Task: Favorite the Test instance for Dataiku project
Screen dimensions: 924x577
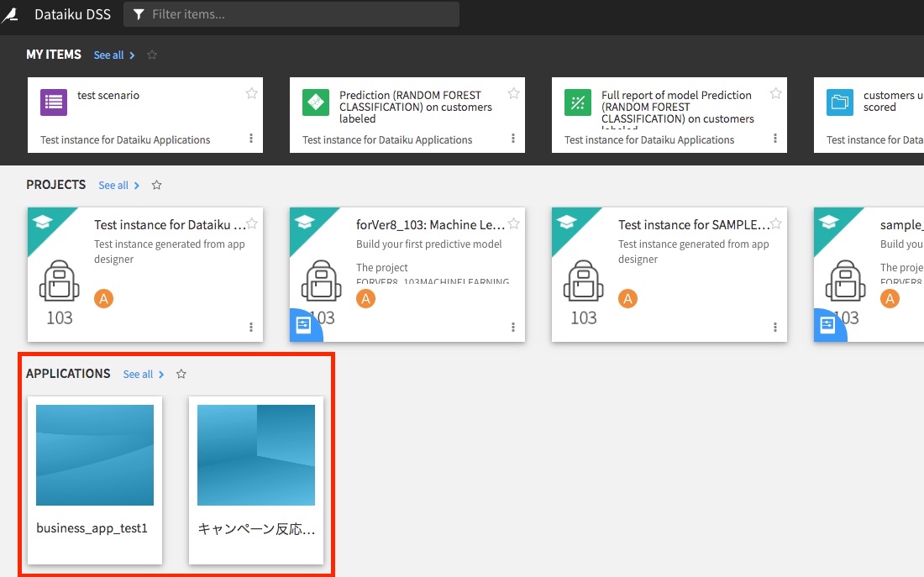Action: [x=252, y=223]
